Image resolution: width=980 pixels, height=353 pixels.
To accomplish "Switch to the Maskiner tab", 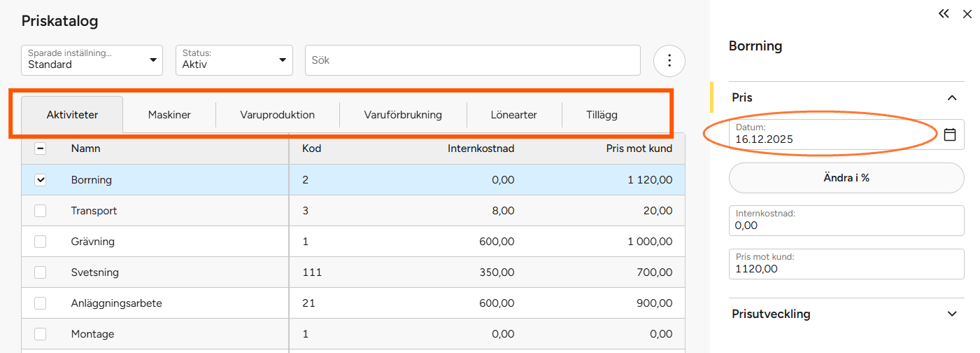I will (x=169, y=115).
